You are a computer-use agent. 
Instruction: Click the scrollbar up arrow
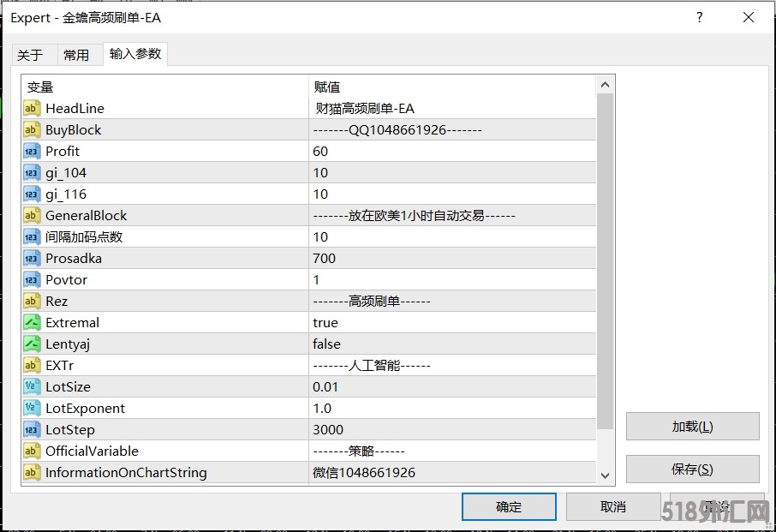[605, 85]
